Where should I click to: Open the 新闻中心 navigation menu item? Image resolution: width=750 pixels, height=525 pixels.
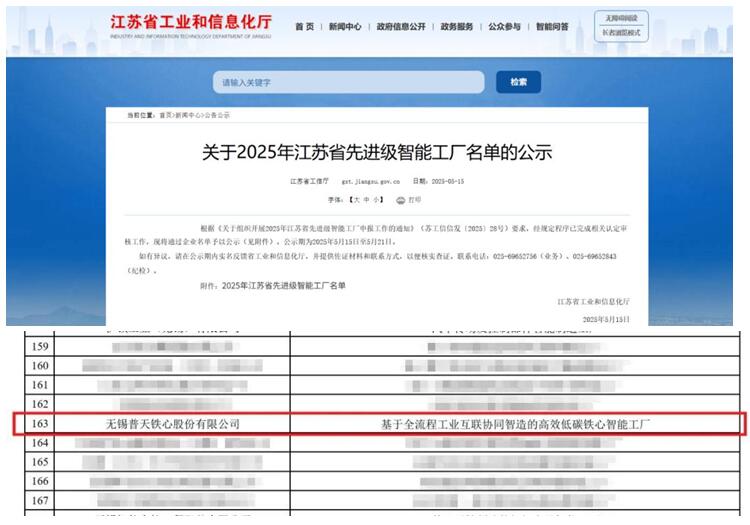pyautogui.click(x=345, y=27)
